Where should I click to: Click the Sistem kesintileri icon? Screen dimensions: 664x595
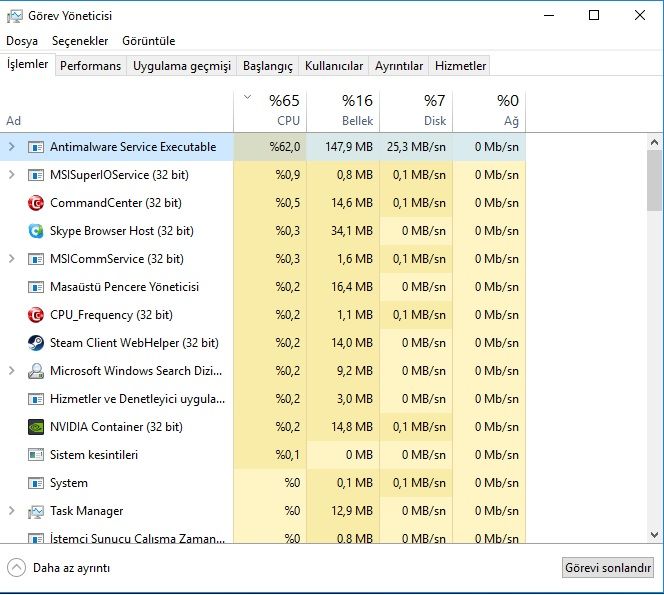click(36, 454)
